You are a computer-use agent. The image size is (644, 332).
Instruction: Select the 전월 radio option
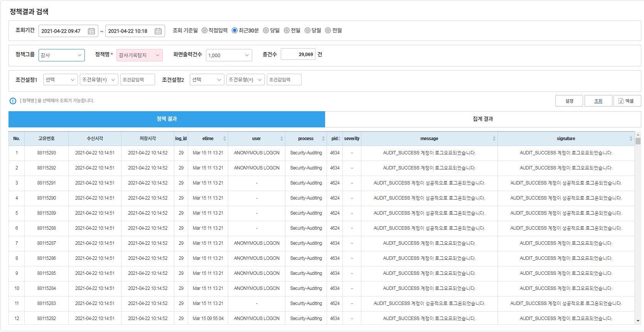pyautogui.click(x=328, y=30)
